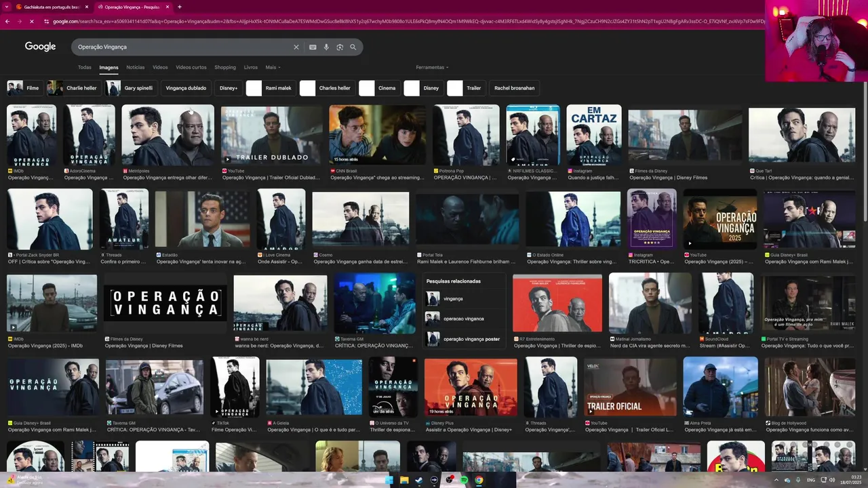868x488 pixels.
Task: Switch to the Notícias tab
Action: tap(135, 67)
